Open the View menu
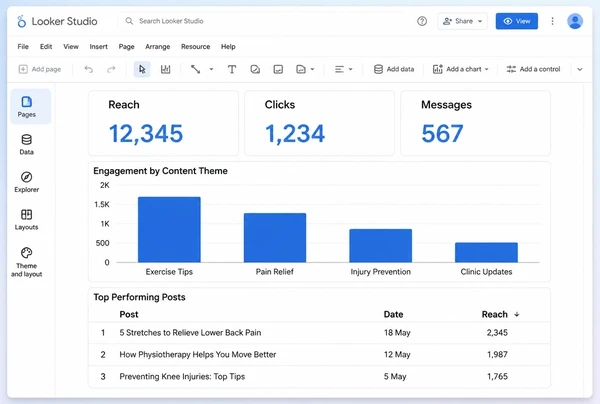 [71, 47]
